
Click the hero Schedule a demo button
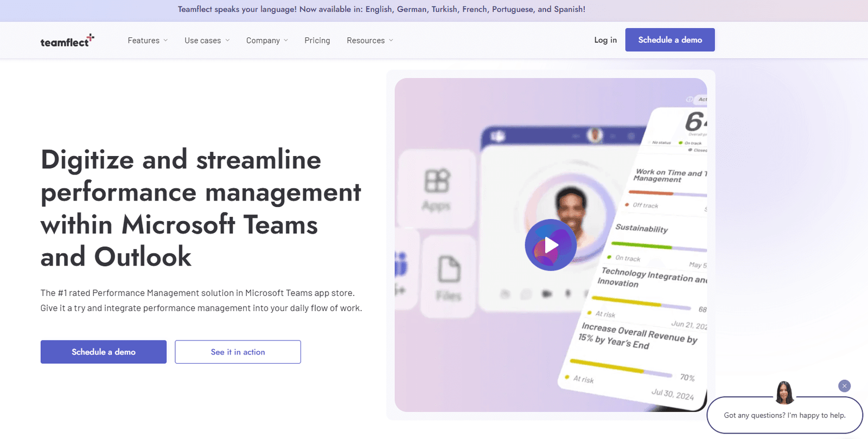click(104, 352)
